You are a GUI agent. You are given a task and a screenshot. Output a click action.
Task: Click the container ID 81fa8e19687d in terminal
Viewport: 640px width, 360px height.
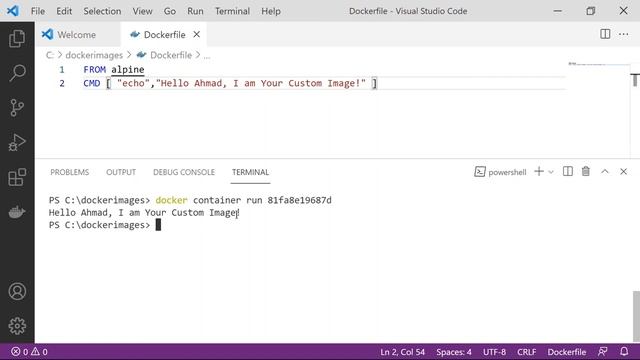pyautogui.click(x=300, y=200)
